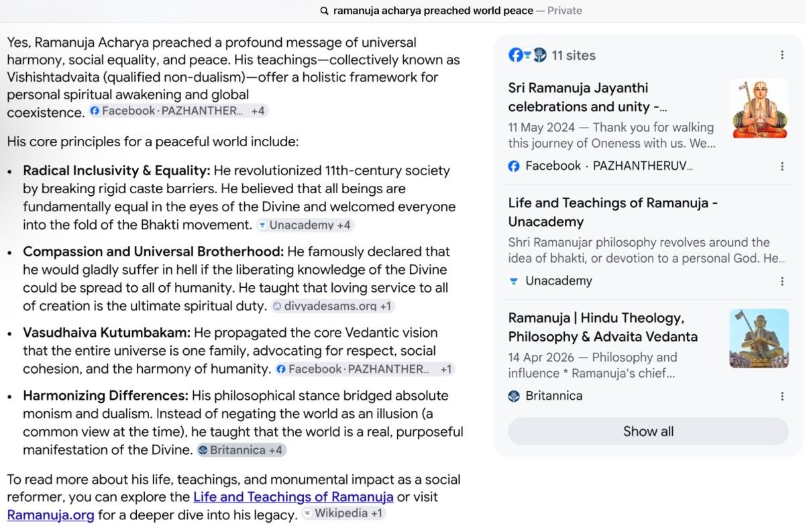Open the Life and Teachings of Ramanuja link
This screenshot has height=532, width=805.
(x=293, y=497)
